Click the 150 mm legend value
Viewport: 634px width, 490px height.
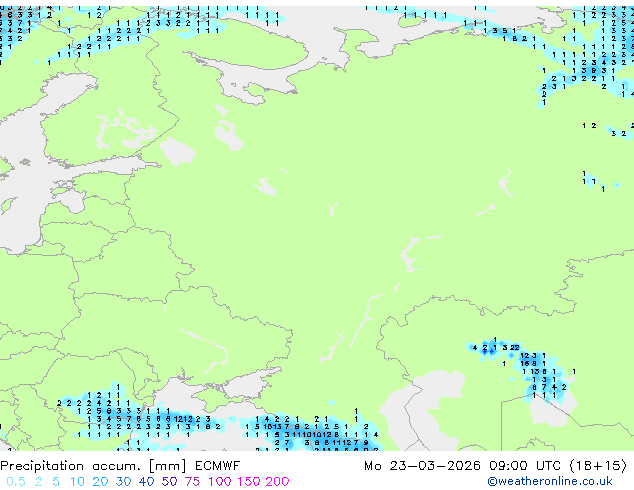point(248,482)
